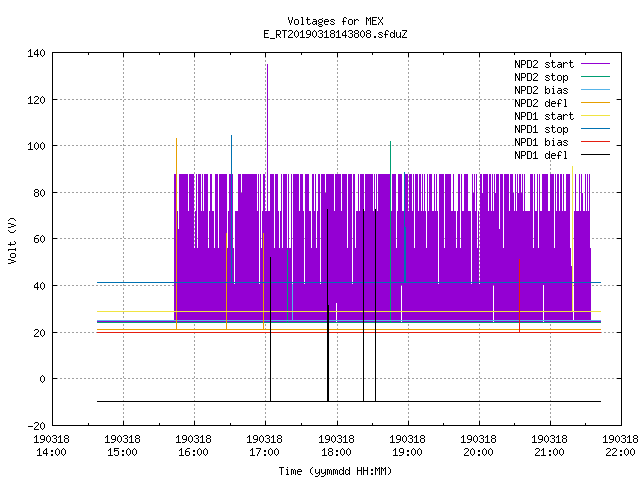Click the purple NPD2 start legend line
This screenshot has width=640, height=480.
596,64
